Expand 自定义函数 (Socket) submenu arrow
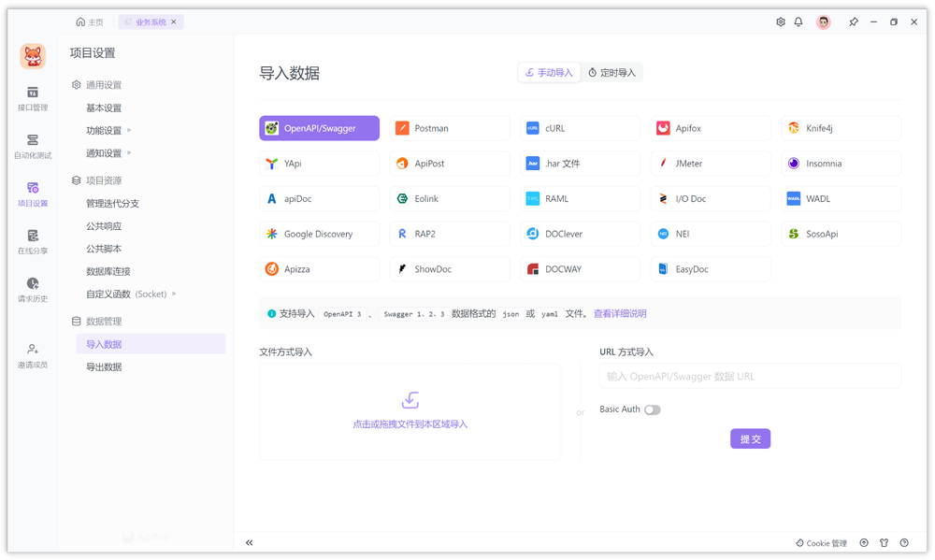935x560 pixels. (174, 294)
